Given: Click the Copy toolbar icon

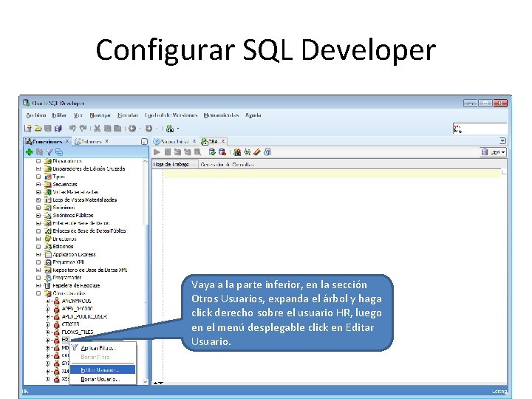Looking at the screenshot, I should (x=108, y=129).
